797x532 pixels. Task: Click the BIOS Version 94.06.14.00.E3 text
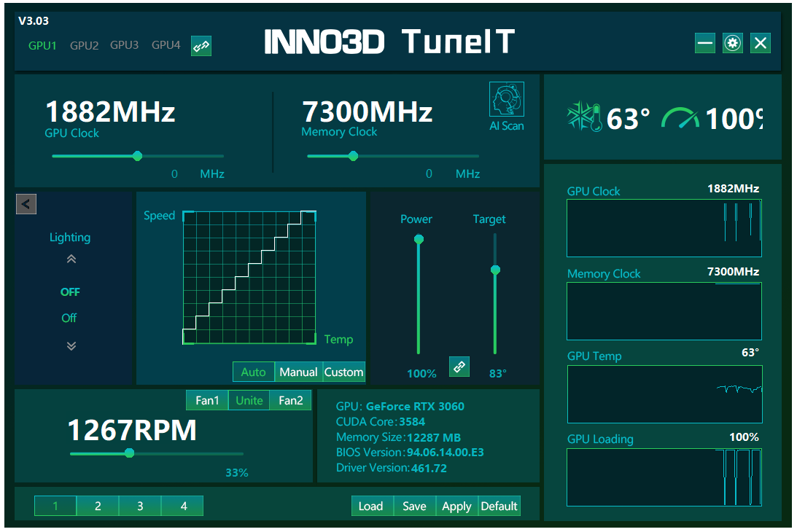coord(410,453)
